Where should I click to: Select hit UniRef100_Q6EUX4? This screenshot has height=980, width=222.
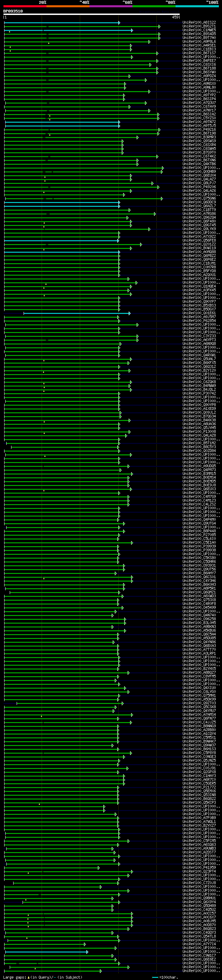(199, 175)
